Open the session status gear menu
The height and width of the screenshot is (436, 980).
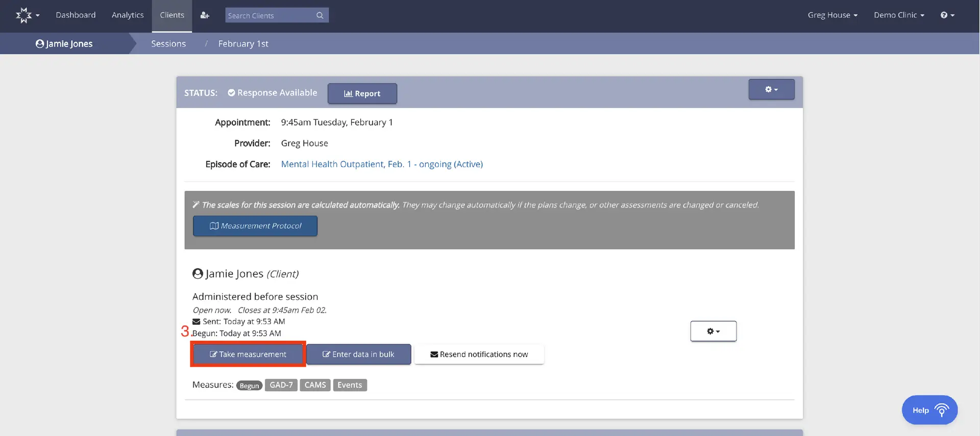tap(771, 89)
